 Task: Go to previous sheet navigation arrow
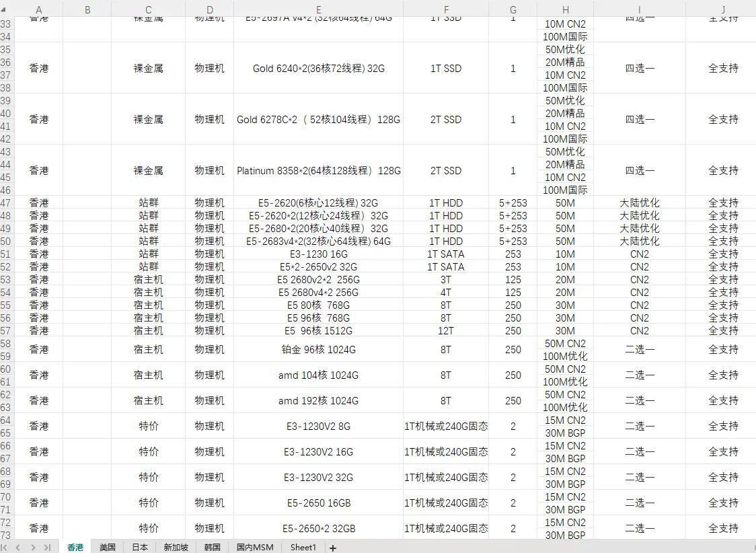[x=18, y=547]
